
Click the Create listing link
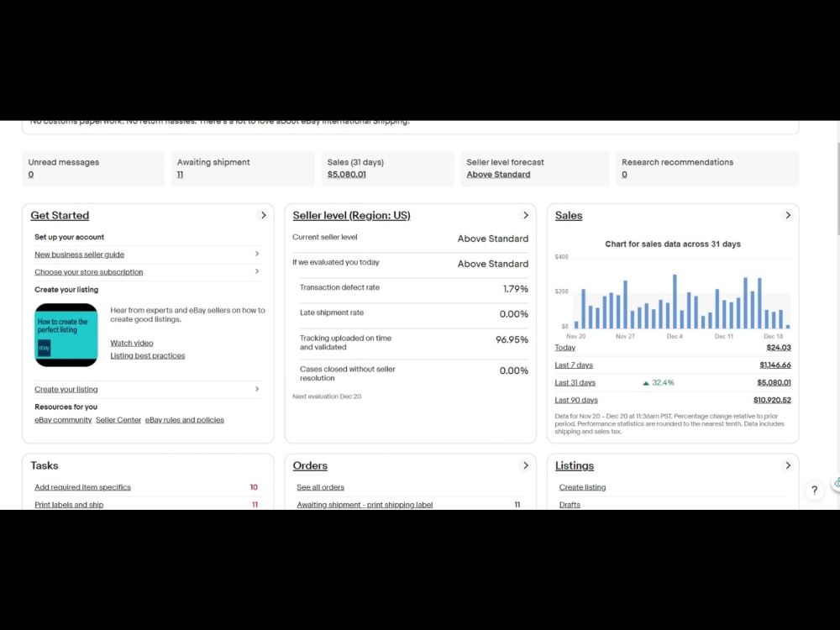point(582,487)
